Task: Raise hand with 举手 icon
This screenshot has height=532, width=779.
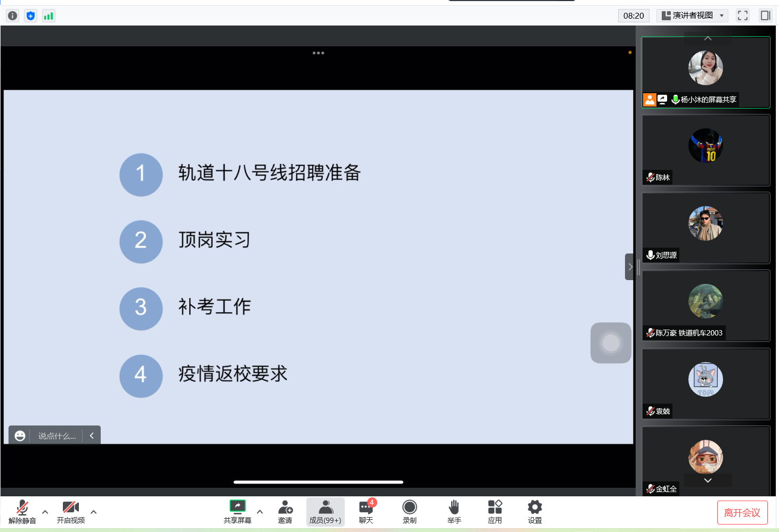Action: click(x=454, y=512)
